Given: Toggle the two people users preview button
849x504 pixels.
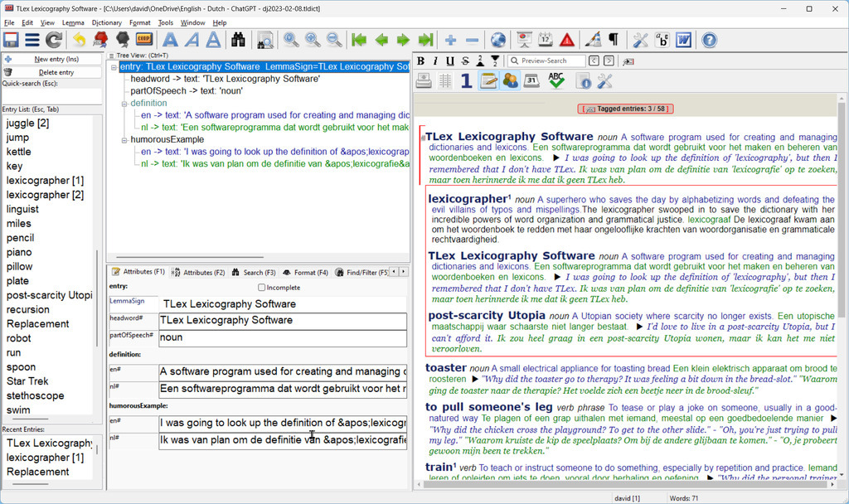Looking at the screenshot, I should (510, 80).
